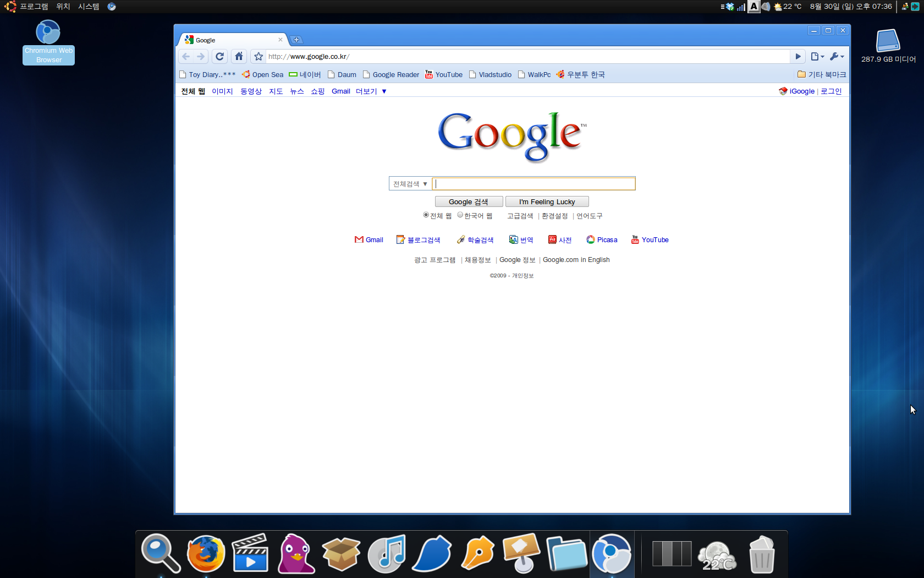This screenshot has width=924, height=578.
Task: Open 환경설정 preferences link
Action: [x=554, y=216]
